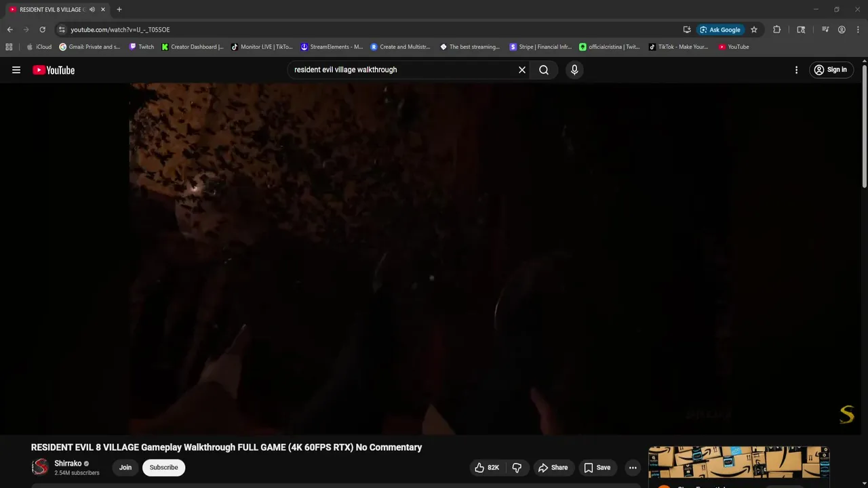Open the apps grid in bookmarks bar
Image resolution: width=868 pixels, height=488 pixels.
[x=9, y=47]
